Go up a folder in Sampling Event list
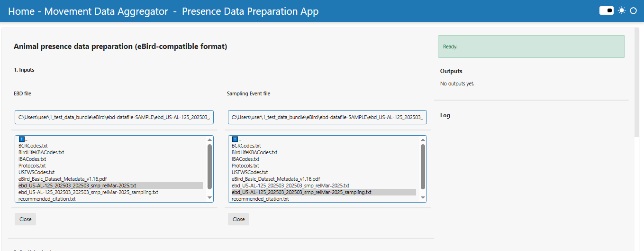Viewport: 644px width, 251px height. coord(236,139)
